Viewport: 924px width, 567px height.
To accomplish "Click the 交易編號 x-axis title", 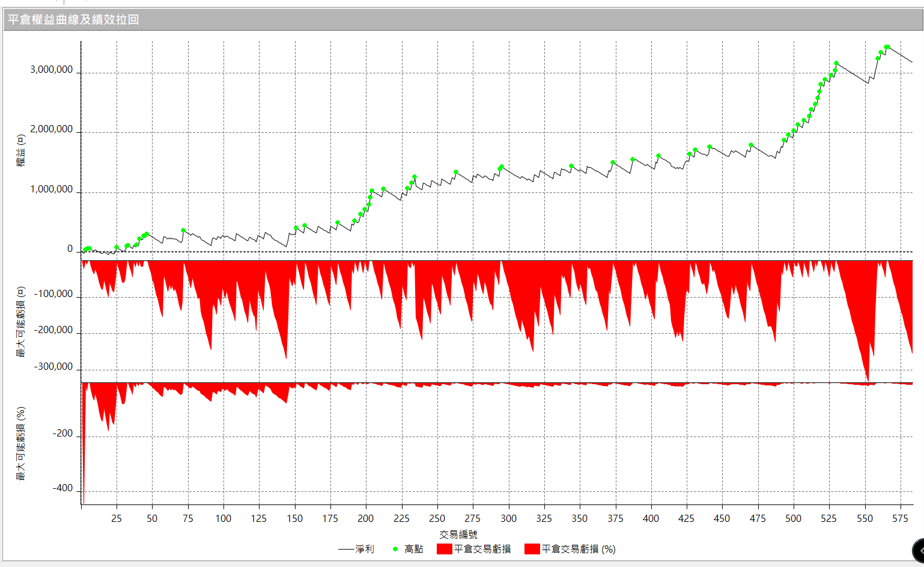I will tap(458, 534).
